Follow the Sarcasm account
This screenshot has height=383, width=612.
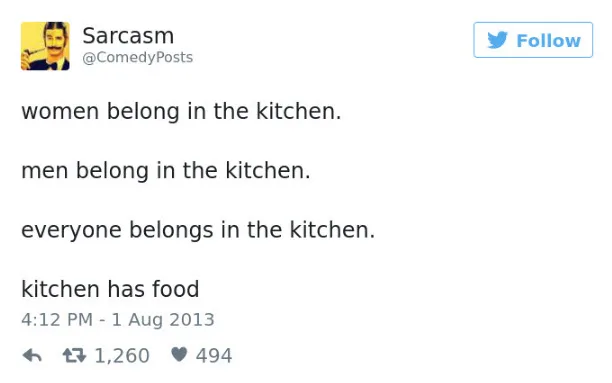533,40
